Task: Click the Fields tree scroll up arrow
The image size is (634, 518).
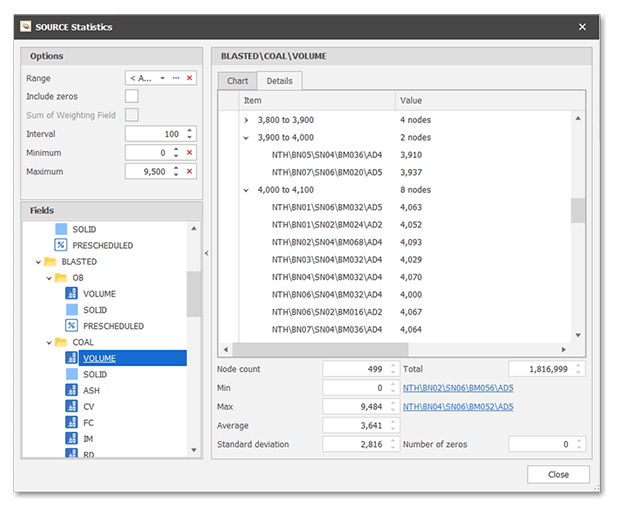Action: coord(194,228)
